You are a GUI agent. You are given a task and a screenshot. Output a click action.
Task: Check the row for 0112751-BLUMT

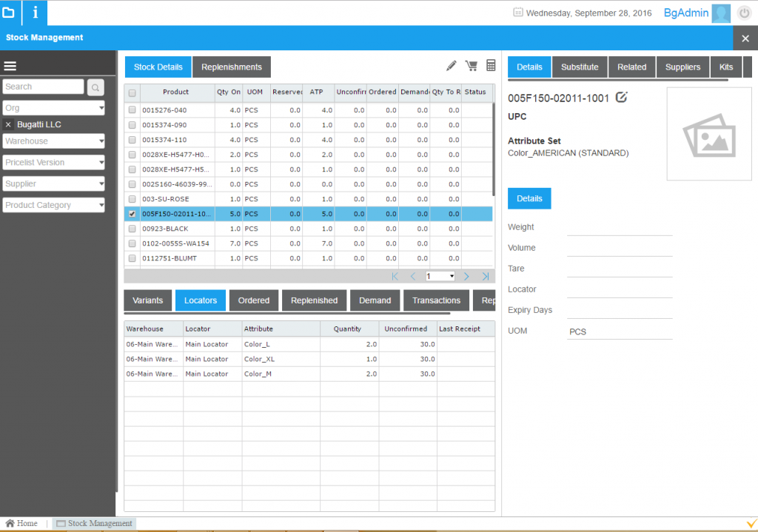tap(132, 258)
